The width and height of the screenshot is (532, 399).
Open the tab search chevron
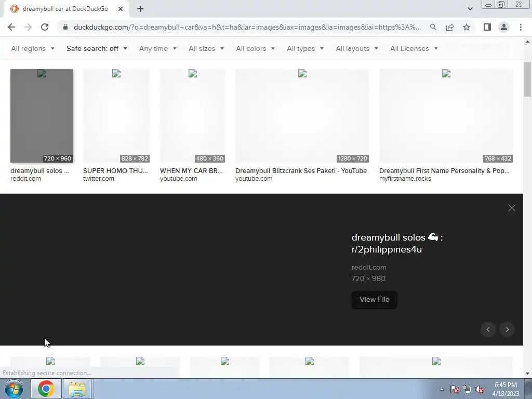(470, 9)
